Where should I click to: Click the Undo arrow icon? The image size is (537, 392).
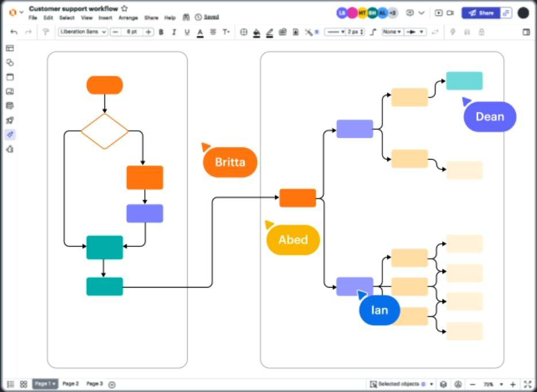tap(14, 32)
